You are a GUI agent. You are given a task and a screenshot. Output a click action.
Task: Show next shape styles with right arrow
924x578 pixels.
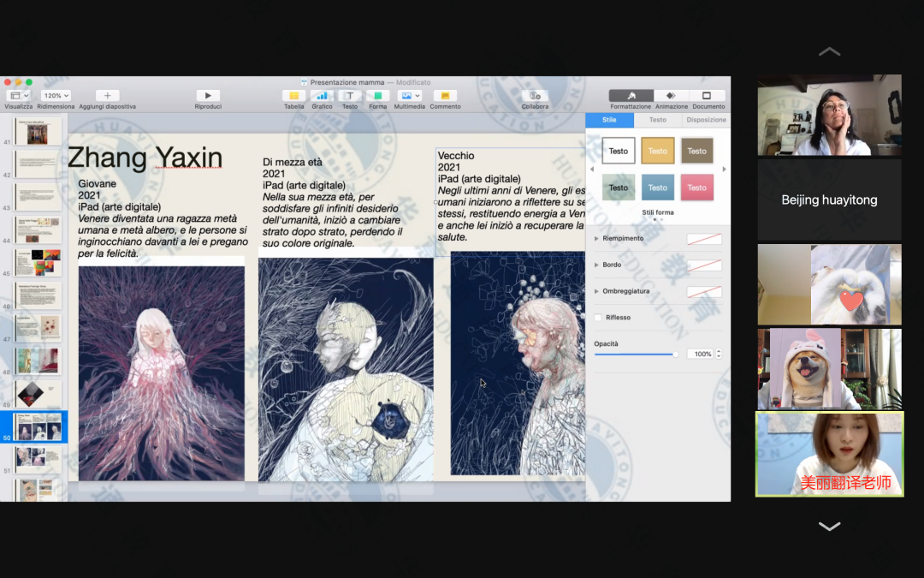(725, 170)
